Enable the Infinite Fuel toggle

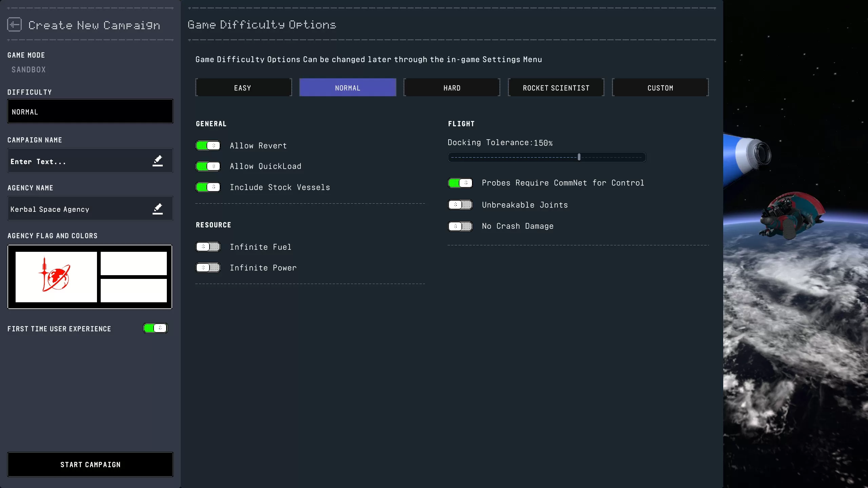[208, 247]
